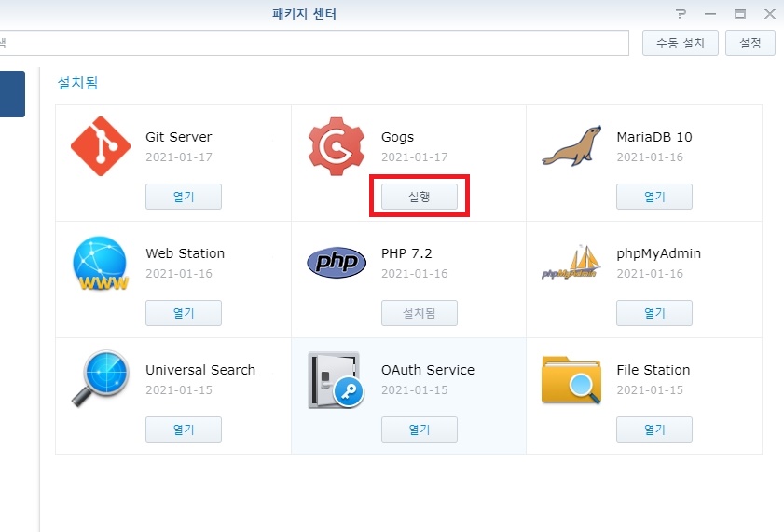The image size is (784, 532).
Task: Open Web Station with its 열기 button
Action: [x=184, y=313]
